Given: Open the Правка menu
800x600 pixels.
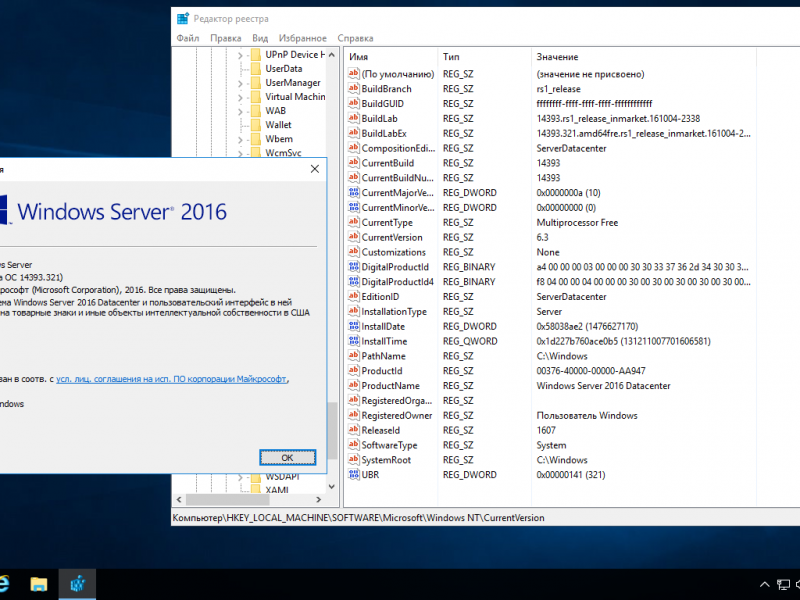Looking at the screenshot, I should 226,38.
